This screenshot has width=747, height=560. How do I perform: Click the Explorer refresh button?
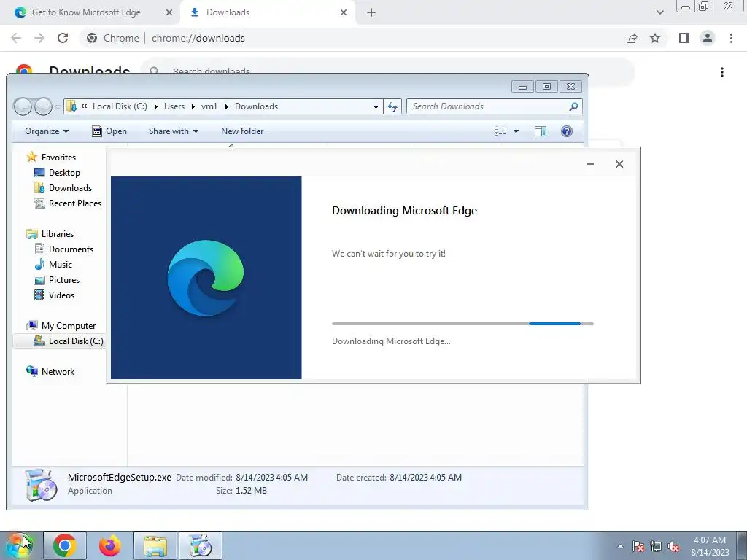(x=392, y=106)
